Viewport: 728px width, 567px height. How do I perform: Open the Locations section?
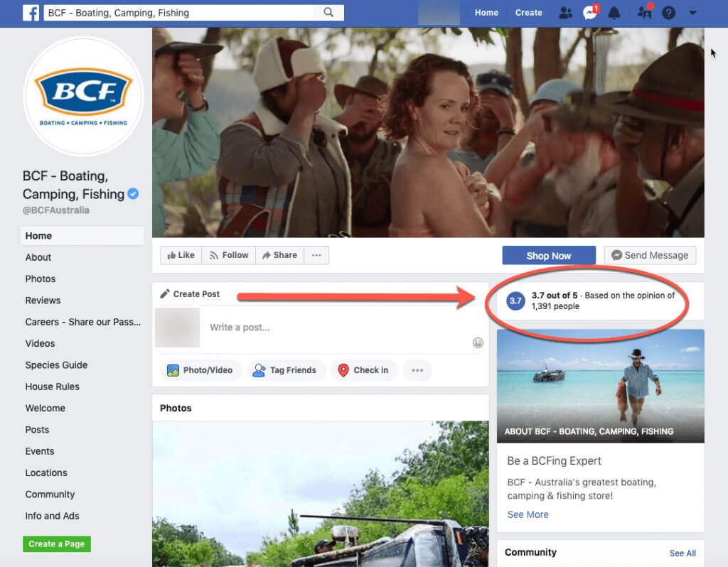tap(46, 473)
